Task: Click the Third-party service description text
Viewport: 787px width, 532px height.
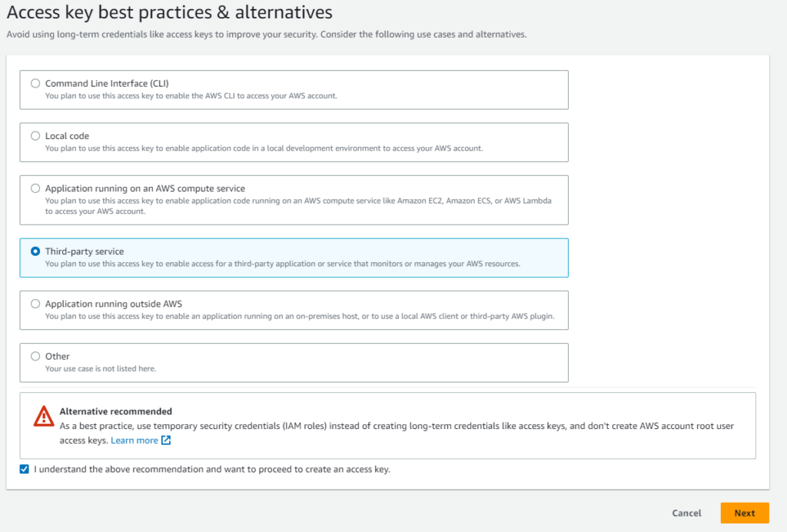Action: [x=283, y=264]
